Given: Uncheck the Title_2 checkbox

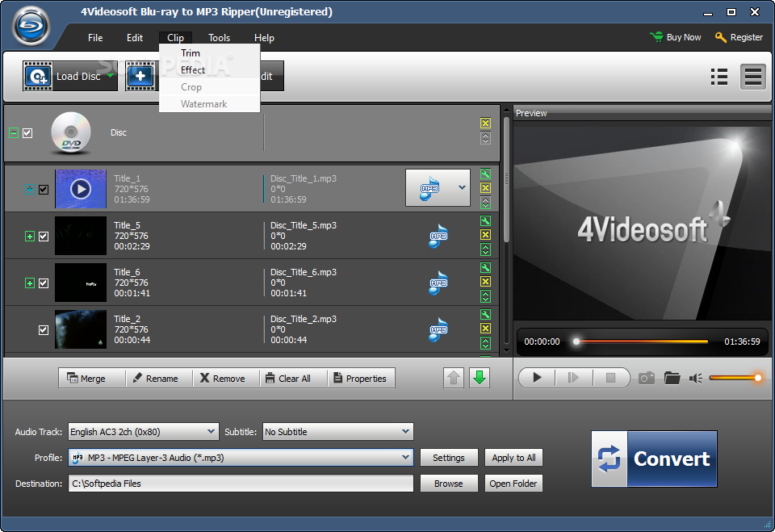Looking at the screenshot, I should [44, 330].
